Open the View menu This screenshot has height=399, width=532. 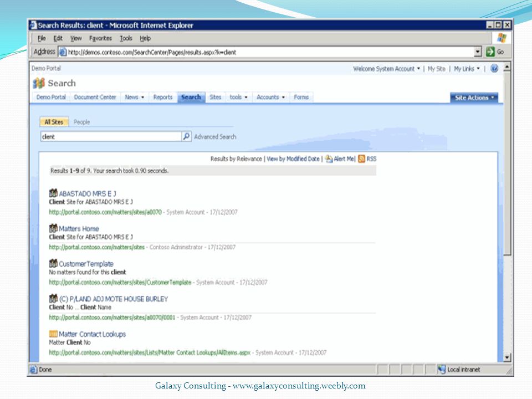[x=76, y=38]
